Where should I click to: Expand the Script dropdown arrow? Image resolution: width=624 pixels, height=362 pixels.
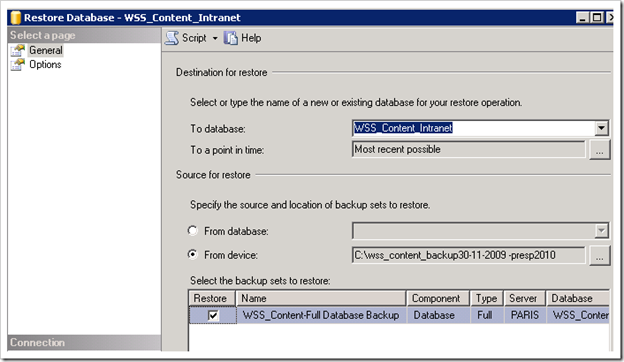coord(215,39)
